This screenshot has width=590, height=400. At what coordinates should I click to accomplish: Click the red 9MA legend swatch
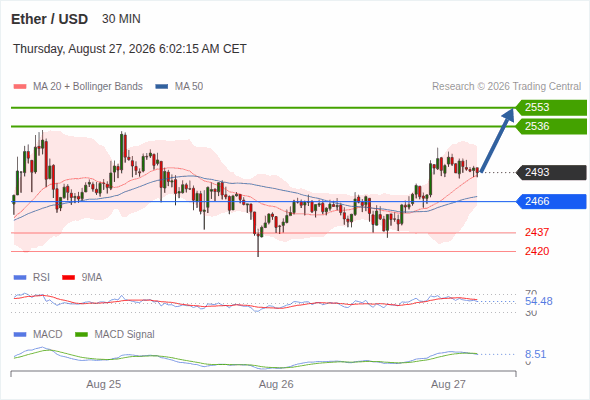68,278
